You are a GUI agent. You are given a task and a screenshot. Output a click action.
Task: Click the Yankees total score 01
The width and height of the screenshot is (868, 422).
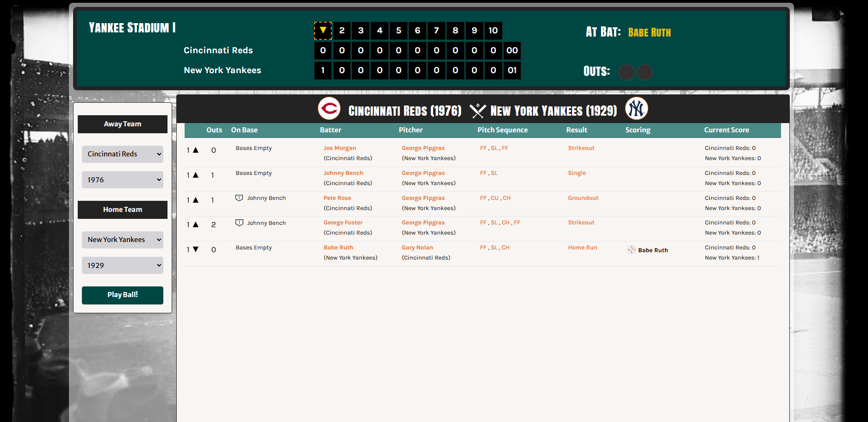512,70
